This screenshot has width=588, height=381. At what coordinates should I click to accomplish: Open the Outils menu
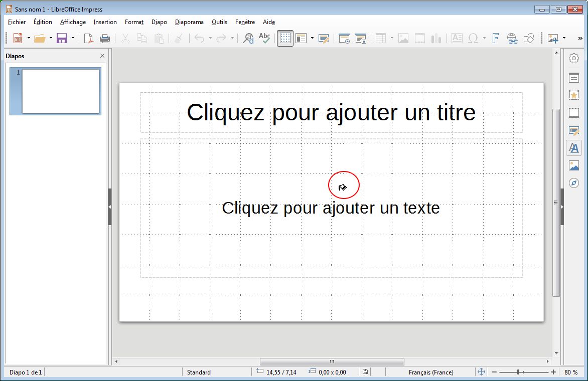(219, 22)
